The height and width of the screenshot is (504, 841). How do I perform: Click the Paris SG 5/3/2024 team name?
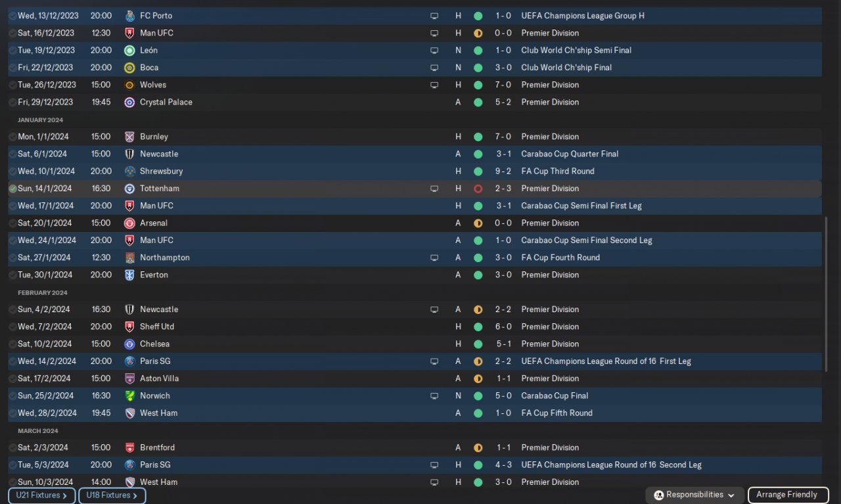click(155, 465)
